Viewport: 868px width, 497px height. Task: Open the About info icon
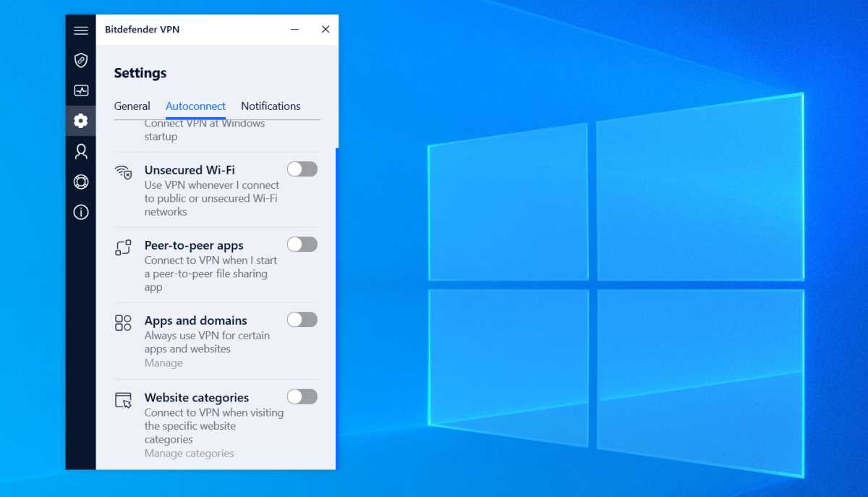81,212
